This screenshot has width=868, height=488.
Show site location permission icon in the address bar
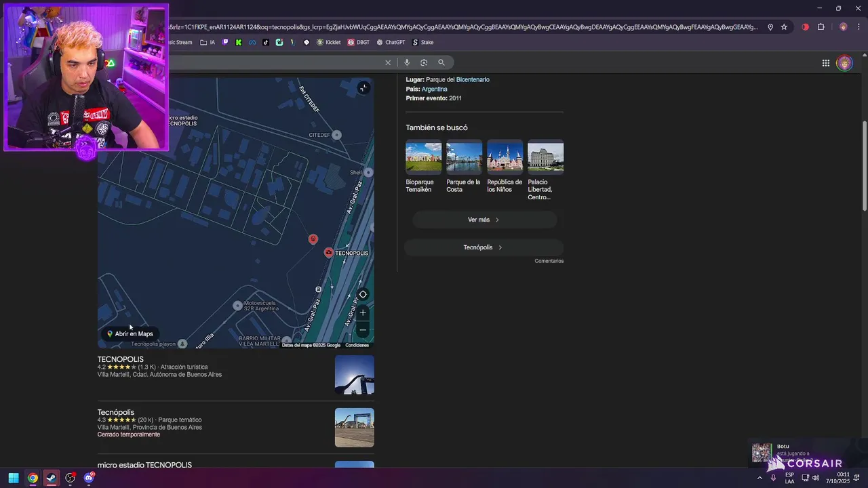coord(770,27)
